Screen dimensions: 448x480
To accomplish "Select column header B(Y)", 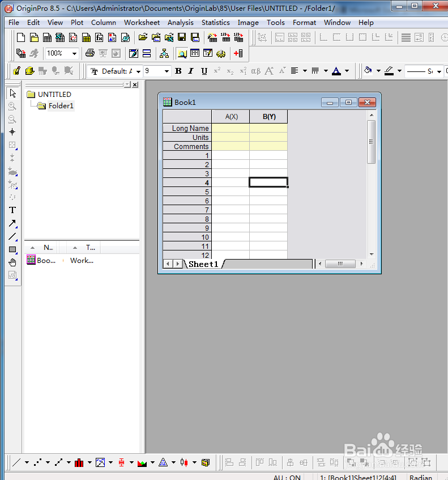I will click(268, 117).
